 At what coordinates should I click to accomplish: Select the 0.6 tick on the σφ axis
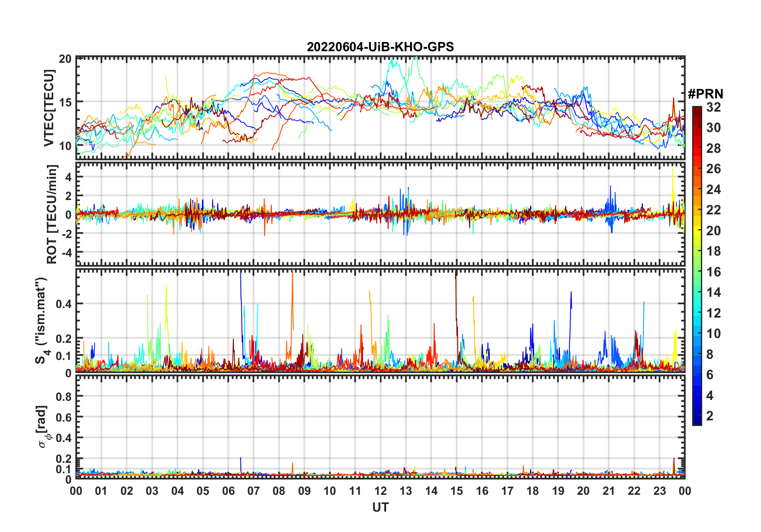(64, 417)
